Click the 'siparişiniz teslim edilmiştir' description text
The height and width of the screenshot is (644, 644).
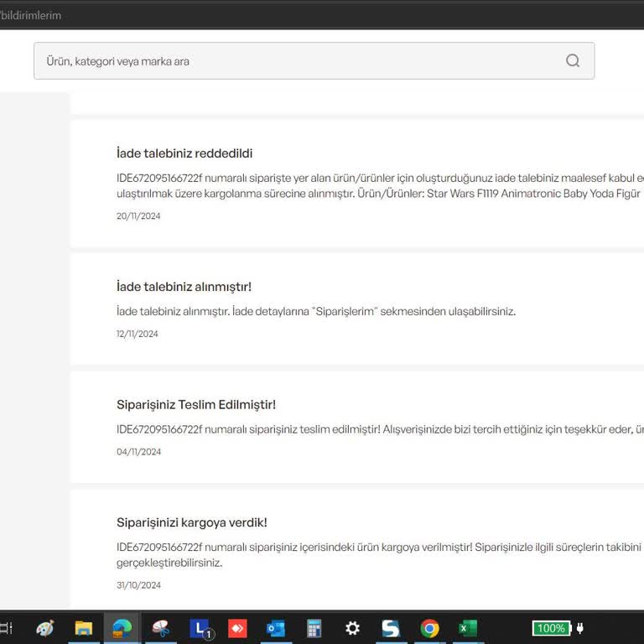(x=380, y=429)
